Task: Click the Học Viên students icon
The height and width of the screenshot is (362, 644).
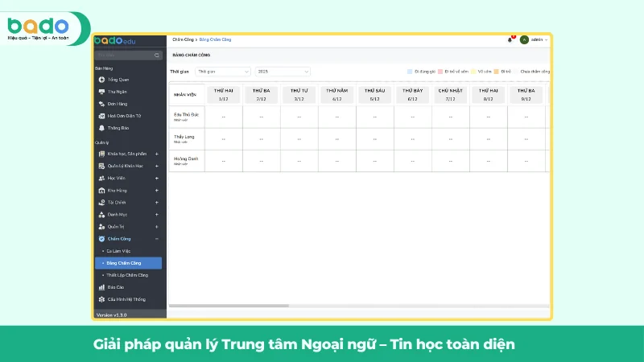Action: 101,178
